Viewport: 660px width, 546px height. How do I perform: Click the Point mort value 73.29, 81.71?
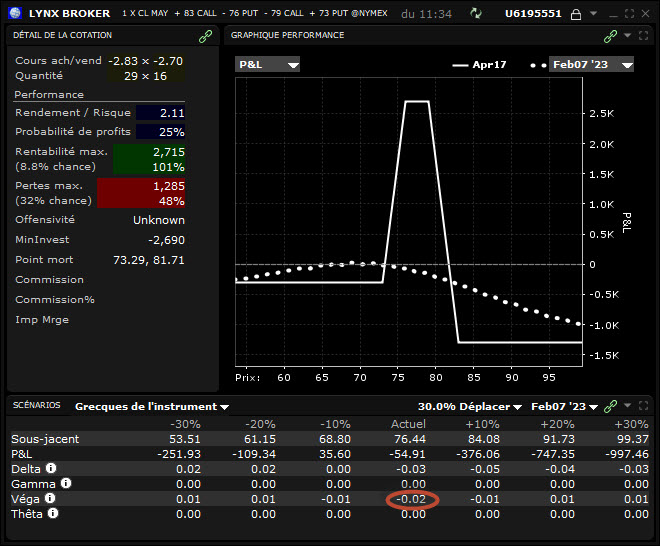coord(149,260)
